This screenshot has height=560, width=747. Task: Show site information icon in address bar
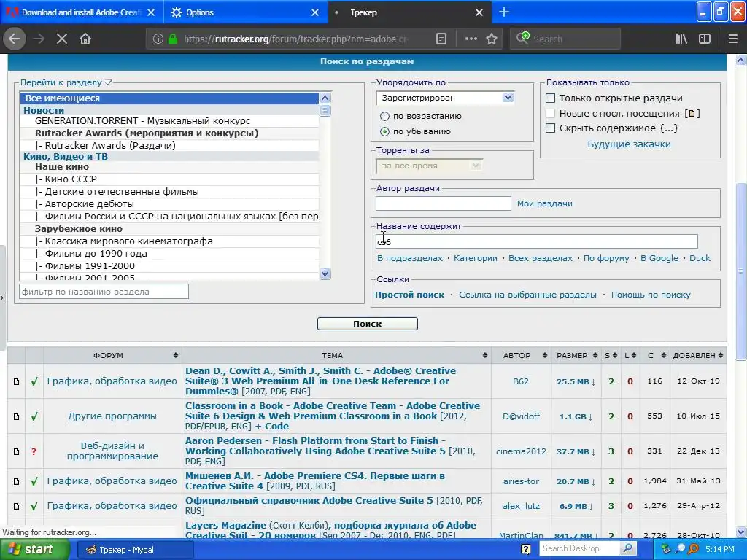pyautogui.click(x=158, y=39)
